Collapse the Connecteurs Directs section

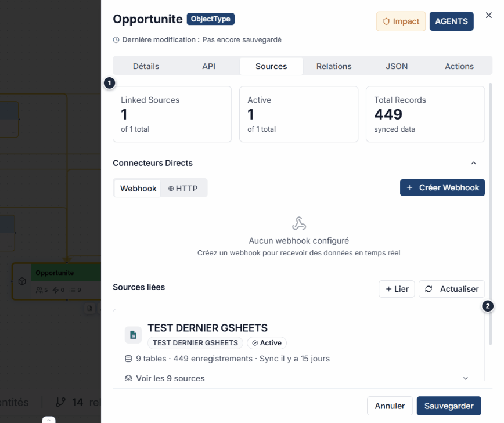[473, 163]
